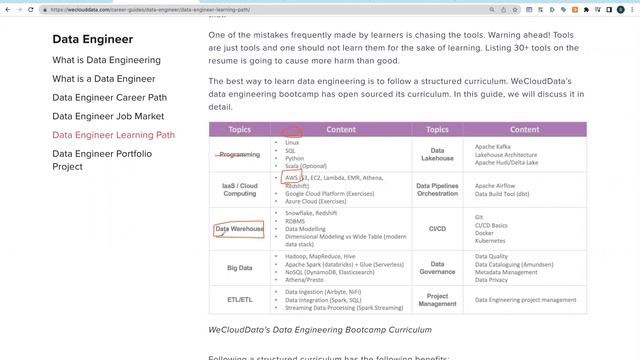Open the Extensions puzzle-piece menu
This screenshot has height=360, width=640.
[586, 9]
